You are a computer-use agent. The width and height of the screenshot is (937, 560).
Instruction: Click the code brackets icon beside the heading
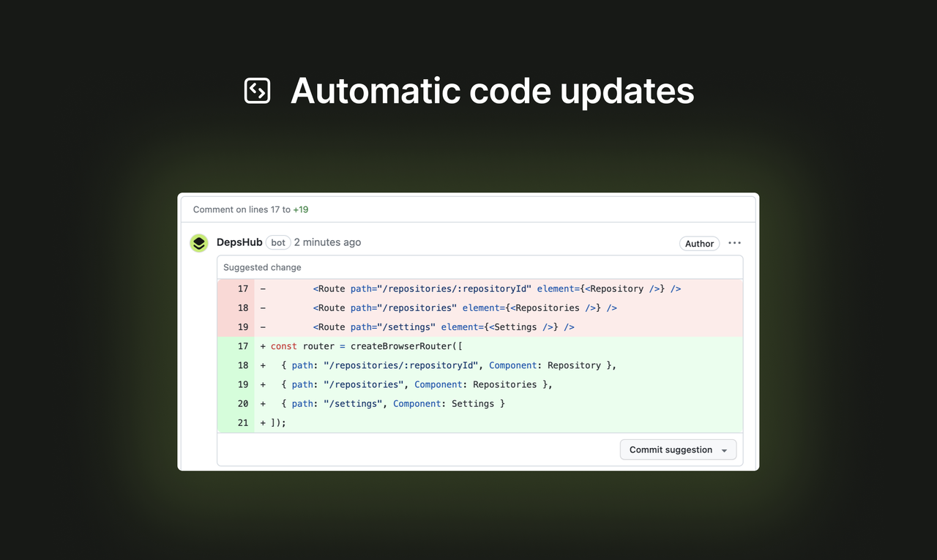click(x=257, y=91)
